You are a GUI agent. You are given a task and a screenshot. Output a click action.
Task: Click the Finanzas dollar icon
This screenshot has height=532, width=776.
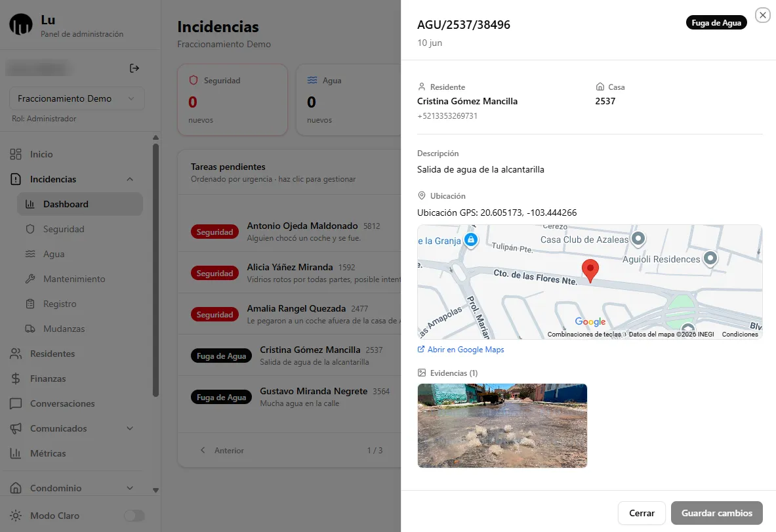click(16, 379)
